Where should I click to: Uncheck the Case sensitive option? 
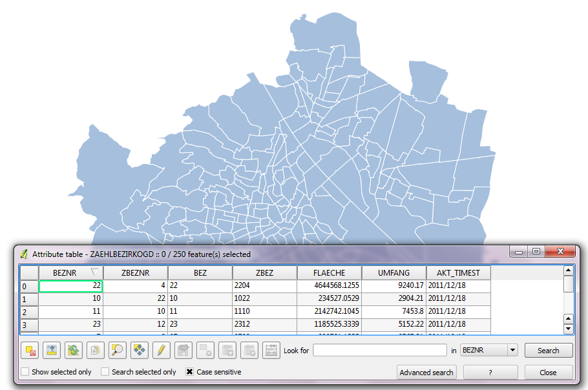pos(190,372)
